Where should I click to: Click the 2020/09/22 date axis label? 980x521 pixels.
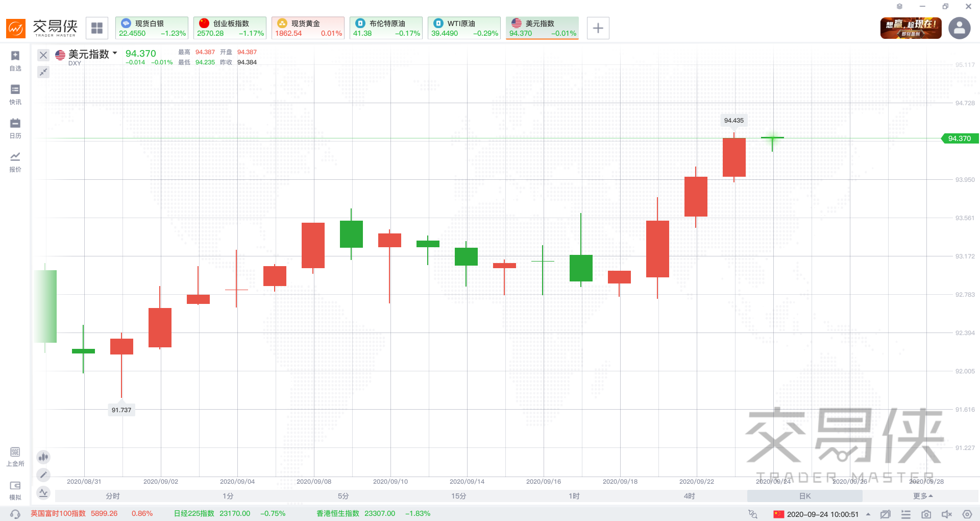697,481
